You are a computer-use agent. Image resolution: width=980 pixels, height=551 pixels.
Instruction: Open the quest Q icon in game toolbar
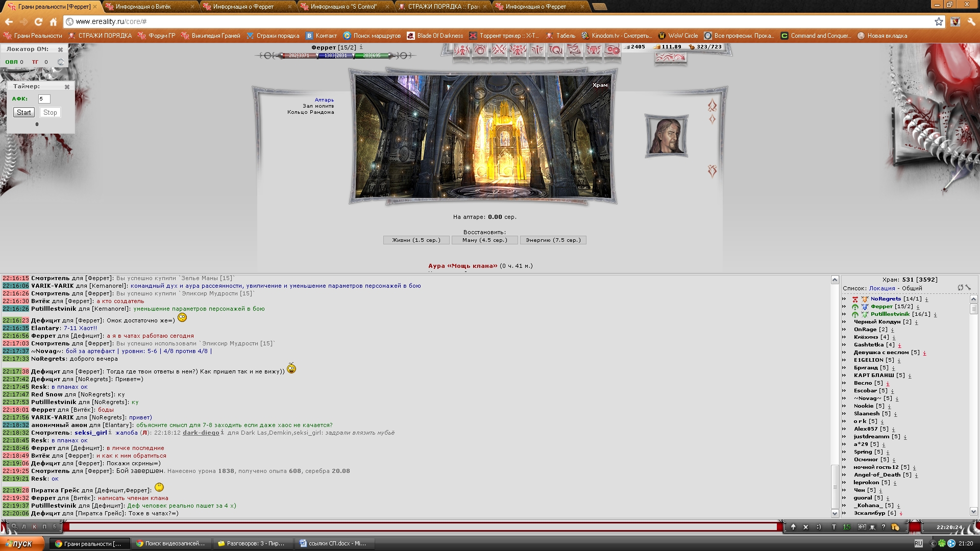click(x=556, y=51)
